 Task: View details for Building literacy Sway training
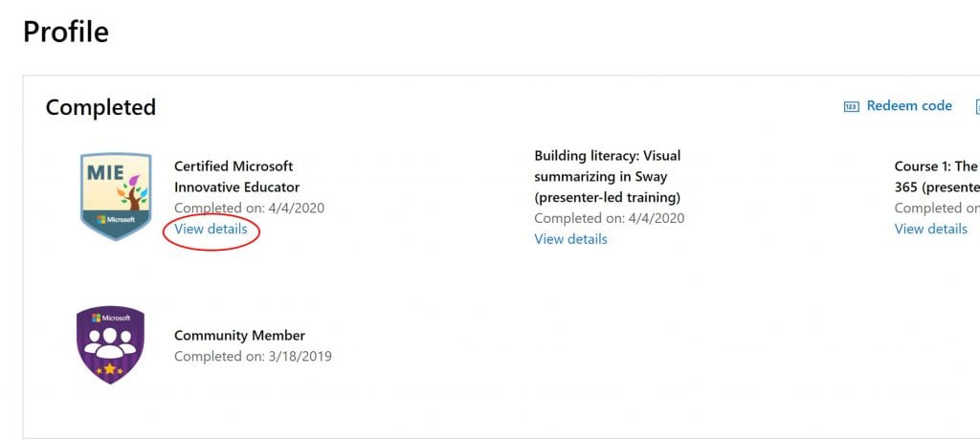coord(570,239)
